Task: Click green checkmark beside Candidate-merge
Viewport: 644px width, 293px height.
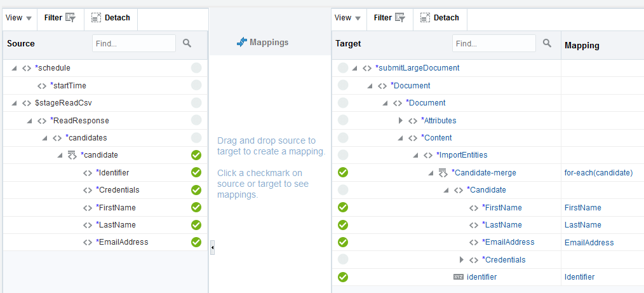Action: pos(343,172)
